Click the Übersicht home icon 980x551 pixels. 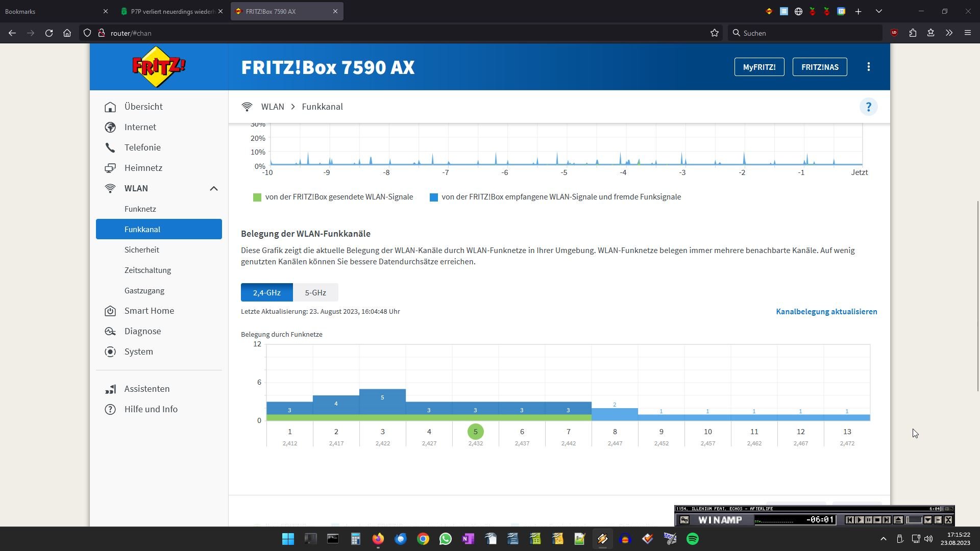(110, 107)
